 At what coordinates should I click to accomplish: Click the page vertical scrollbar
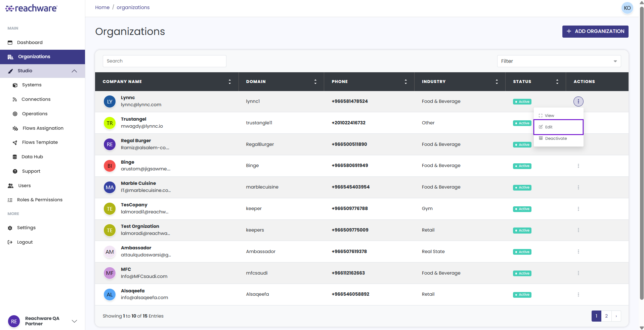(642, 153)
